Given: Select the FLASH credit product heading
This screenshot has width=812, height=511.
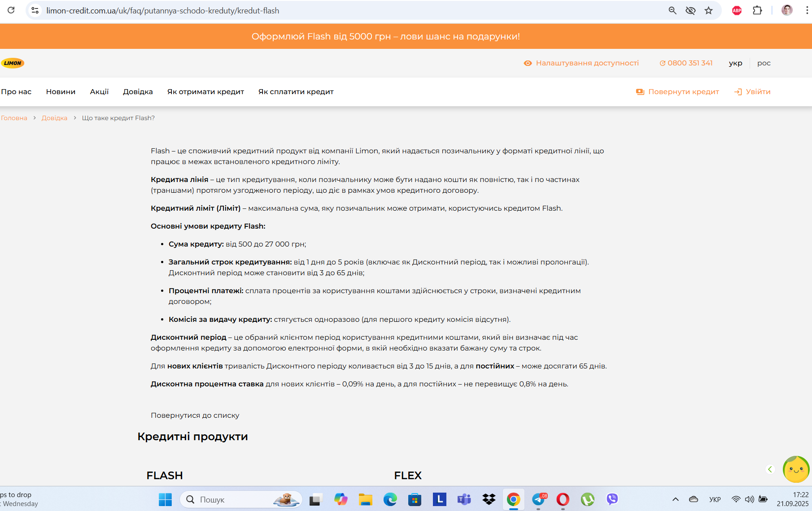Looking at the screenshot, I should [x=165, y=476].
